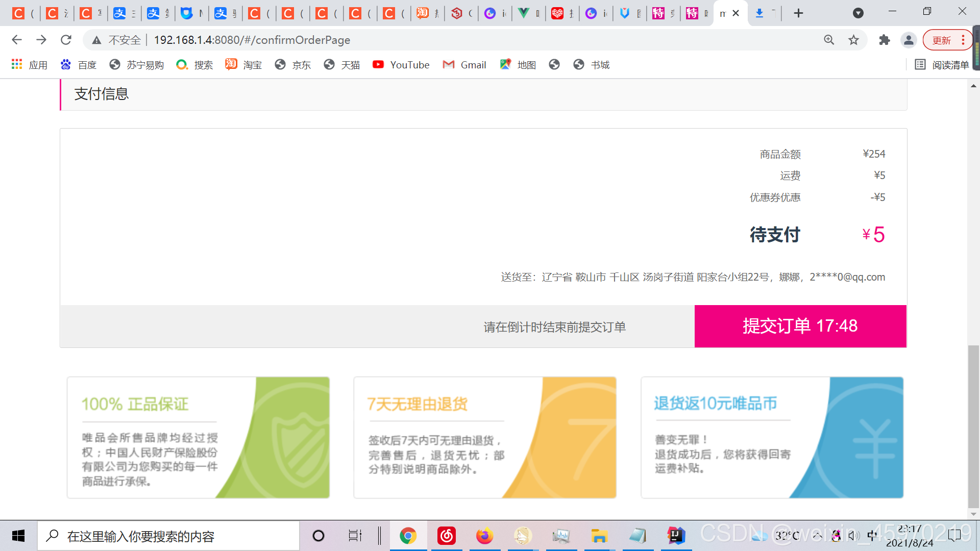
Task: Bookmark this page with the star icon
Action: click(x=854, y=40)
